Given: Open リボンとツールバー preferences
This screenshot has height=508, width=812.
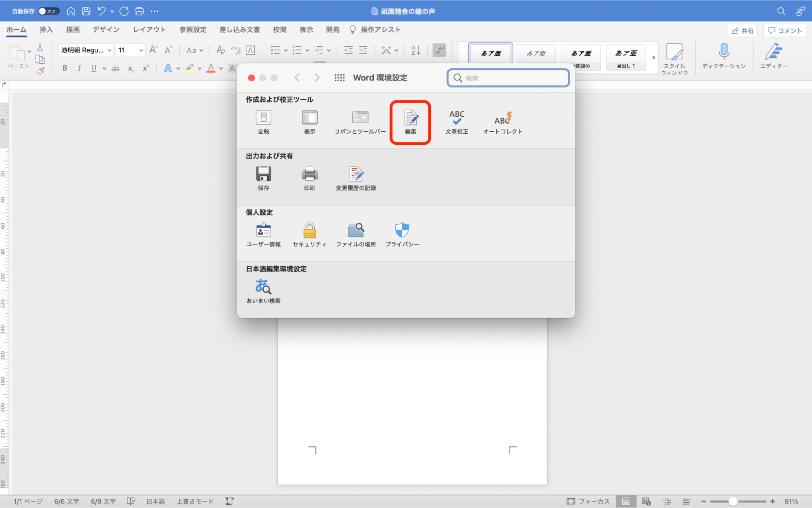Looking at the screenshot, I should 360,122.
